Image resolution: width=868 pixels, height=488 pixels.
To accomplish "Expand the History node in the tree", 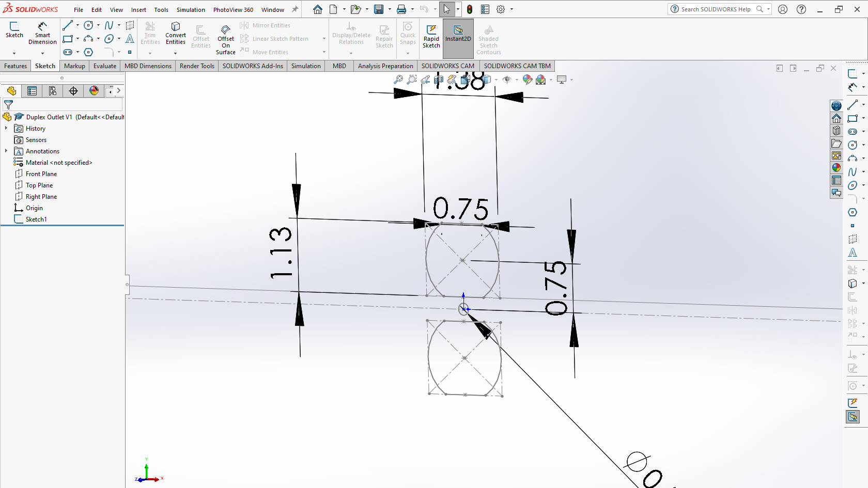I will click(6, 128).
